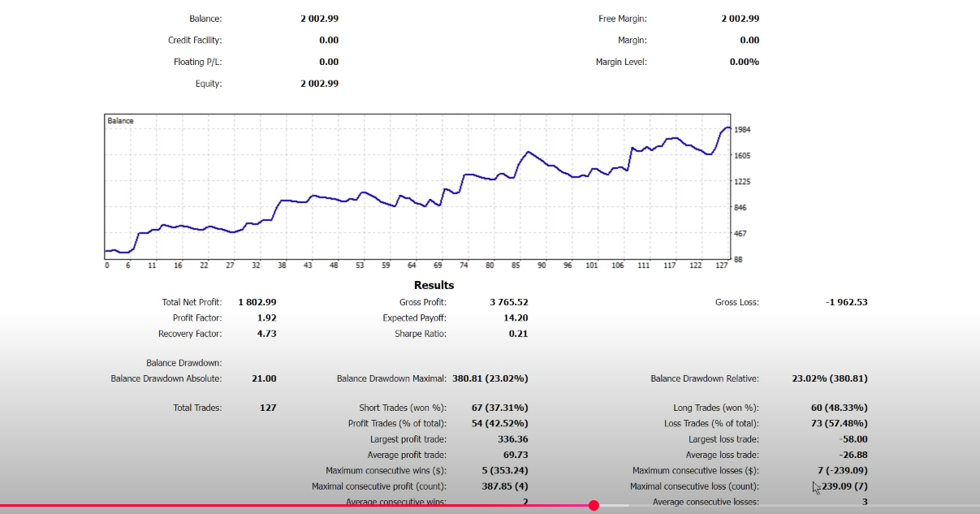Screen dimensions: 980x514
Task: Click the Total Trades value 127
Action: click(269, 408)
